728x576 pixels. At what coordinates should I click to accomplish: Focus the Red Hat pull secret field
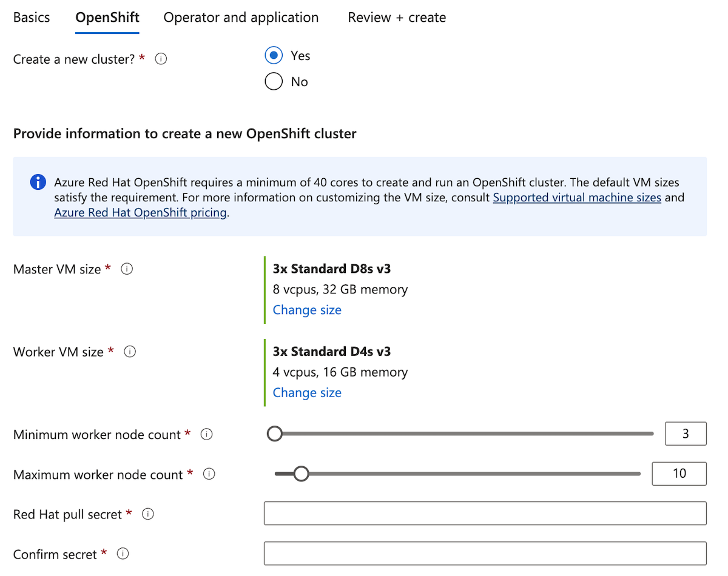[485, 514]
